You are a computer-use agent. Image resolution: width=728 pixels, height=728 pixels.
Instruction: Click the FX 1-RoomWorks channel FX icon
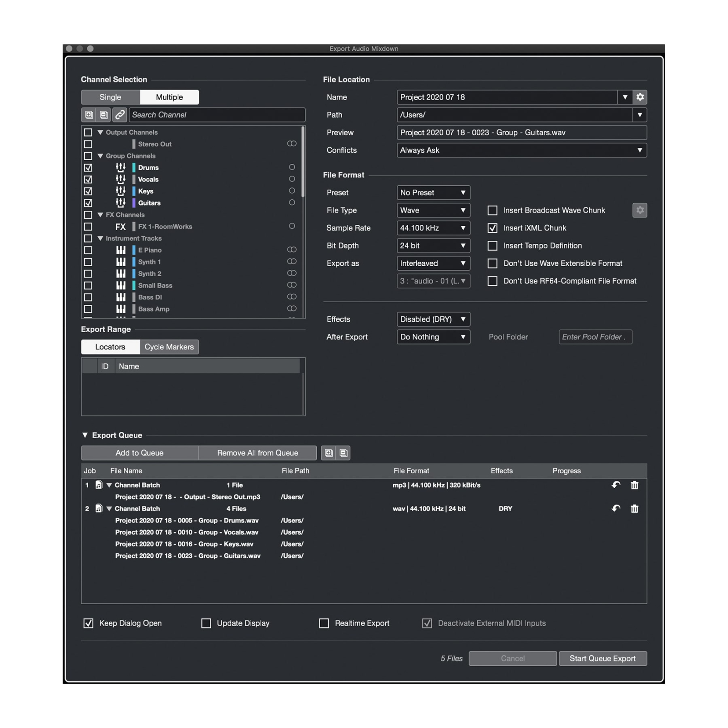[x=120, y=227]
